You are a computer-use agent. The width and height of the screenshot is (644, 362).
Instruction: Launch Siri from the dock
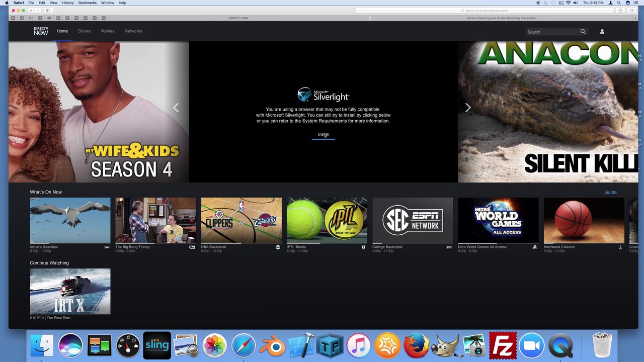(70, 345)
